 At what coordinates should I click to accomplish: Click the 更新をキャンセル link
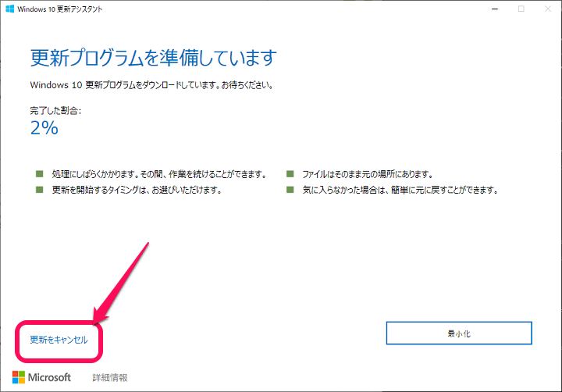(59, 340)
